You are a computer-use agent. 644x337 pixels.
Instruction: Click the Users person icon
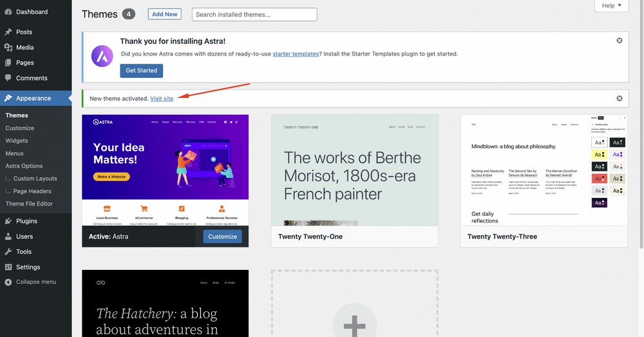8,236
